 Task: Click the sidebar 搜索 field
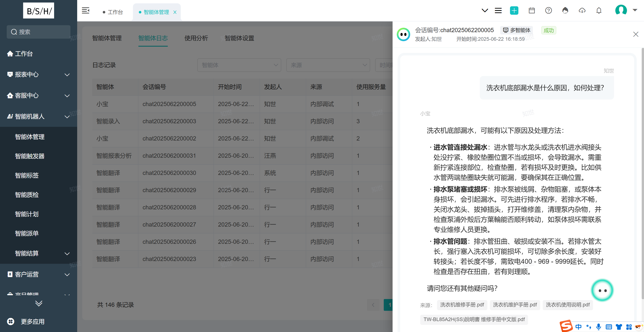39,32
